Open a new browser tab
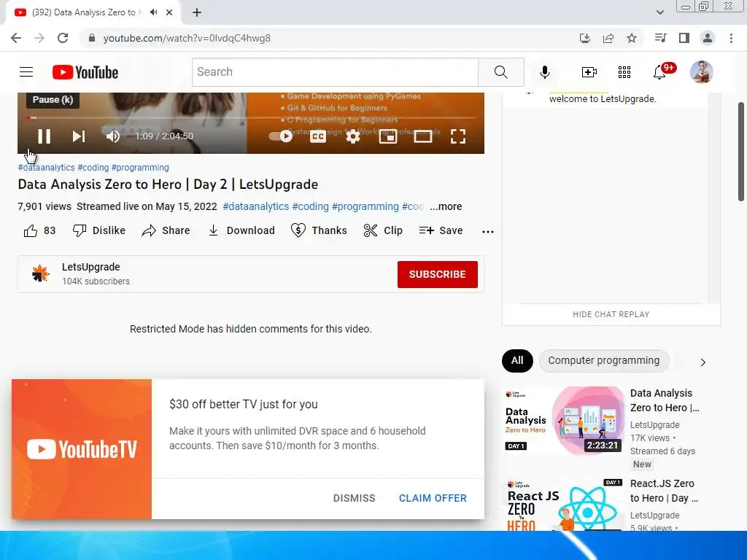Viewport: 747px width, 560px height. coord(197,12)
